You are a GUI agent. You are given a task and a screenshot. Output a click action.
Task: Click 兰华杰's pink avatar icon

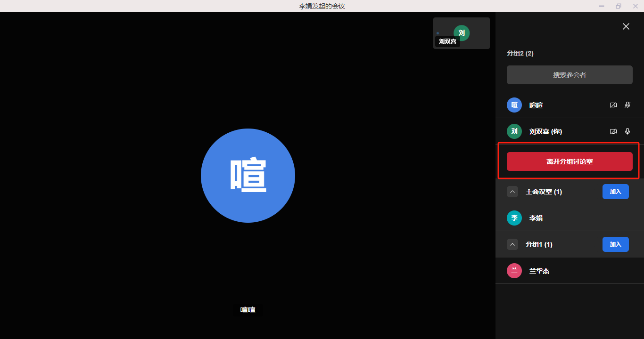coord(514,271)
